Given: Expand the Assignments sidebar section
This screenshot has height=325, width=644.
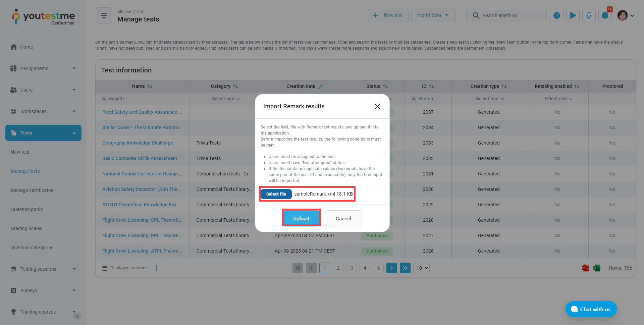Looking at the screenshot, I should 43,68.
